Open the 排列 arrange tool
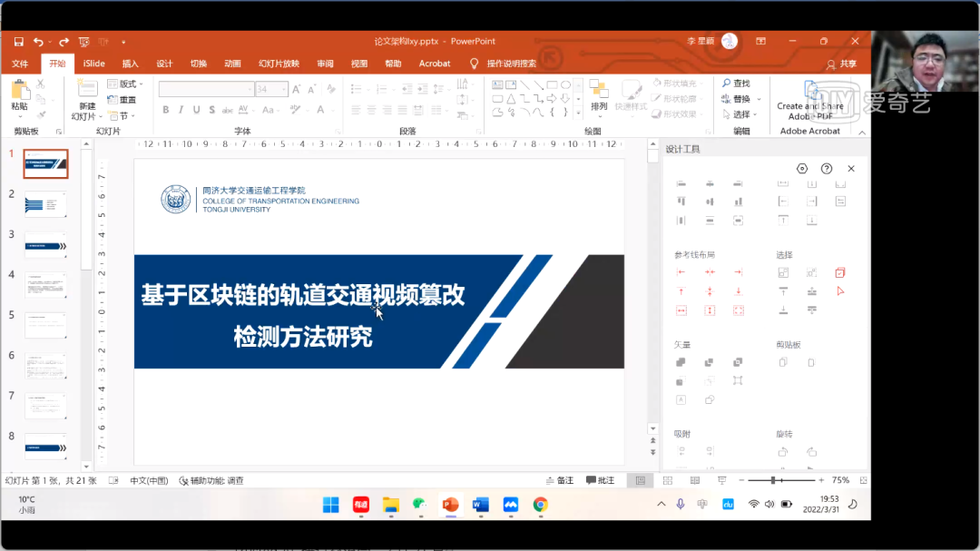The height and width of the screenshot is (551, 980). (x=599, y=93)
